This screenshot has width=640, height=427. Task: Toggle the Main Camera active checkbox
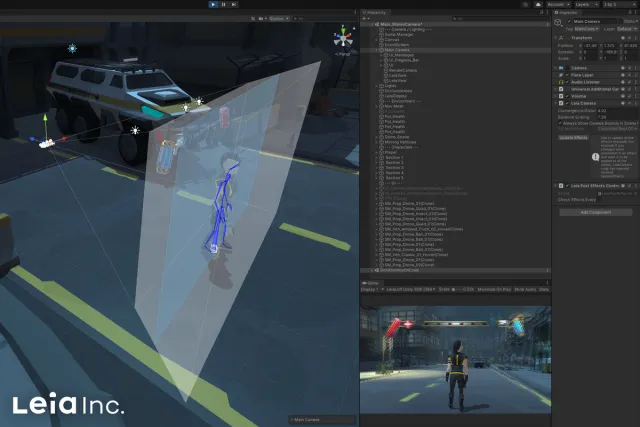coord(569,21)
